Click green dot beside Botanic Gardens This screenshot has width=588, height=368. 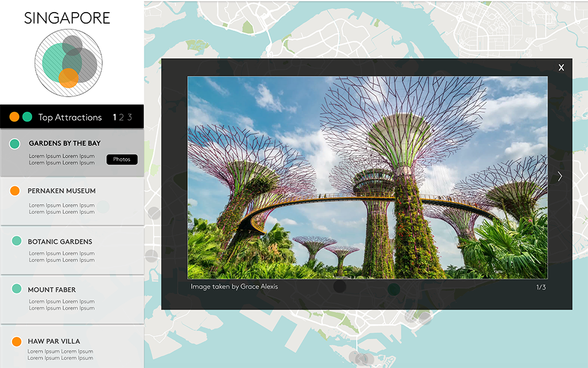tap(17, 241)
